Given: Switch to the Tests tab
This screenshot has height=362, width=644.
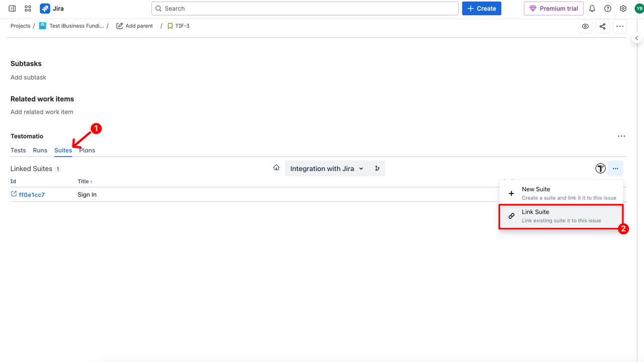Looking at the screenshot, I should 18,150.
